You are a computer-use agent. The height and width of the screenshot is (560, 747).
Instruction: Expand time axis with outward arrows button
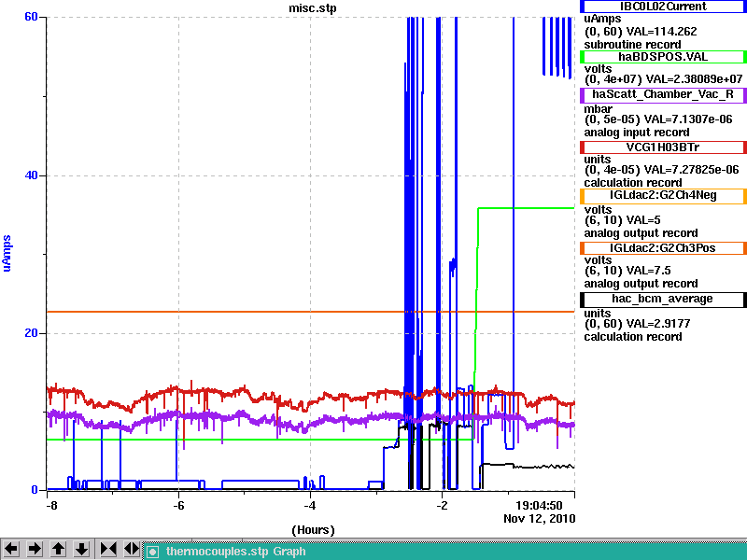132,549
